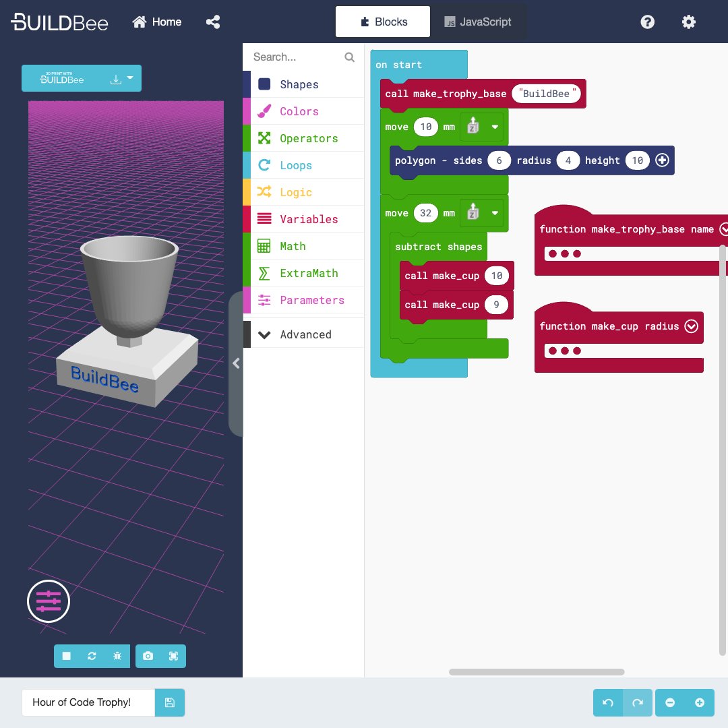Open the ExtraMath category

303,273
